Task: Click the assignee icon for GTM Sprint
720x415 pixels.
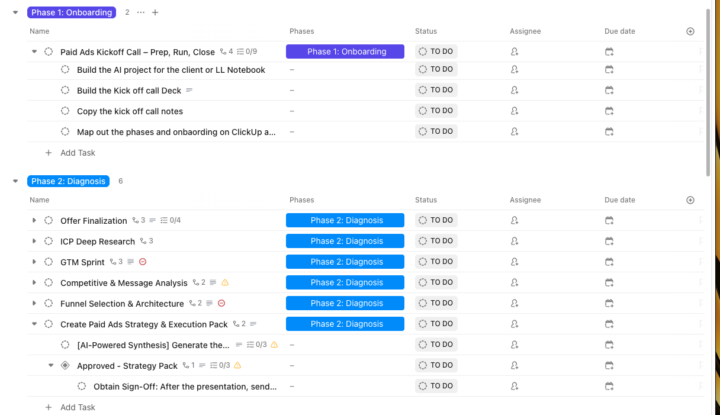Action: click(514, 262)
